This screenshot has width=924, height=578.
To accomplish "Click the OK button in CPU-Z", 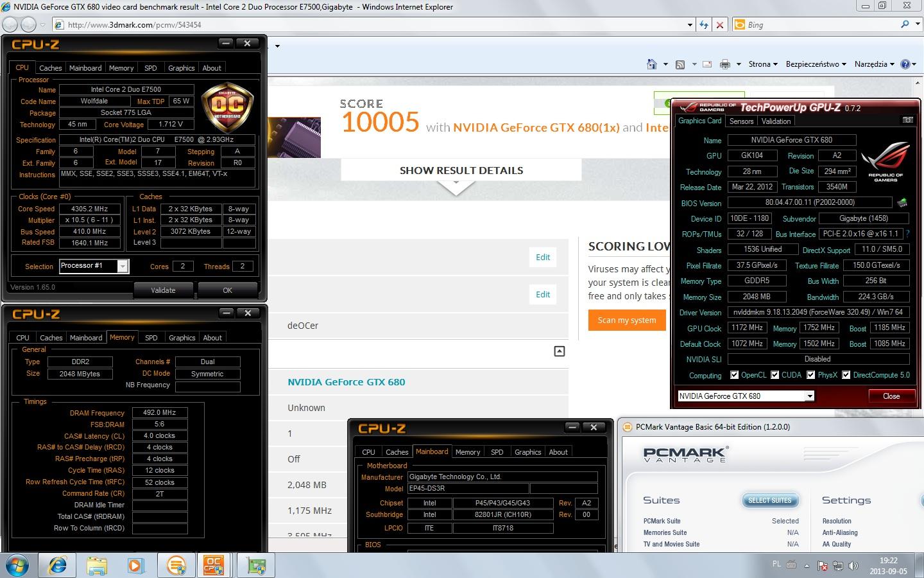I will coord(227,290).
